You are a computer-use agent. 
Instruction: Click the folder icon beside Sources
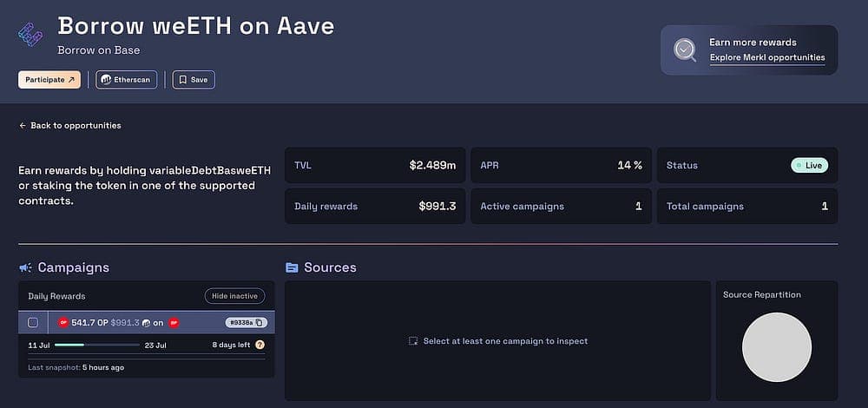tap(292, 268)
